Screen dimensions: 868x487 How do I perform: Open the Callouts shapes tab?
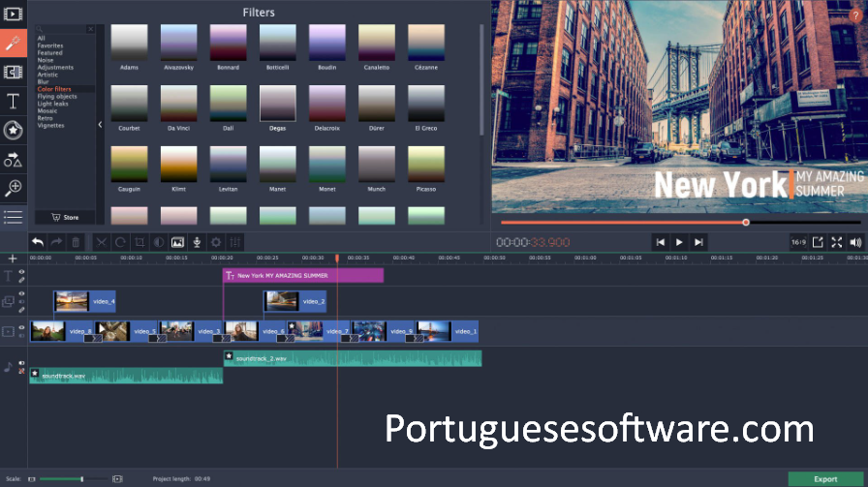[14, 160]
